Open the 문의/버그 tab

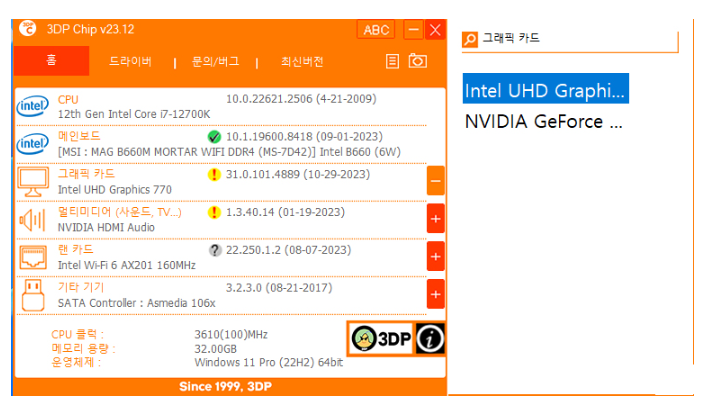pos(215,62)
